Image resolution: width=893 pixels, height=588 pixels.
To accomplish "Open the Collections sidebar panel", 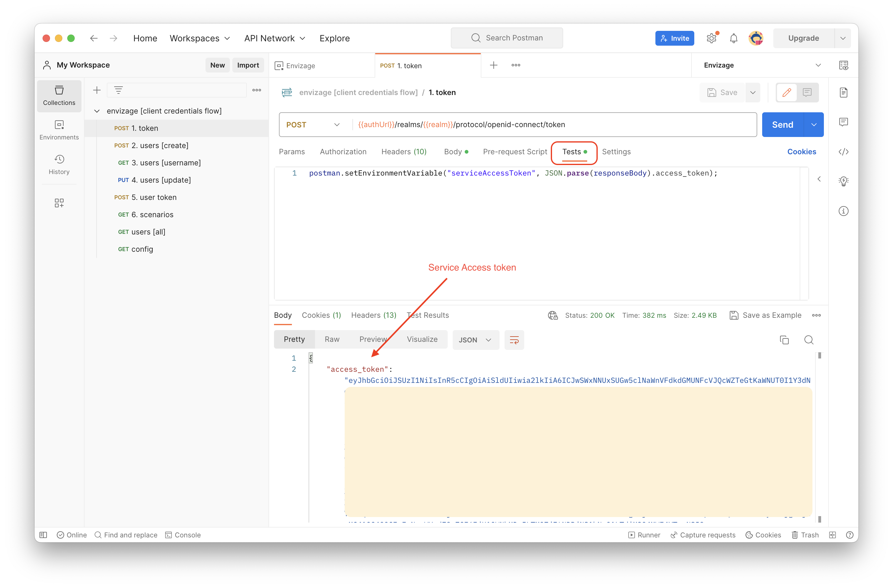I will click(x=59, y=96).
